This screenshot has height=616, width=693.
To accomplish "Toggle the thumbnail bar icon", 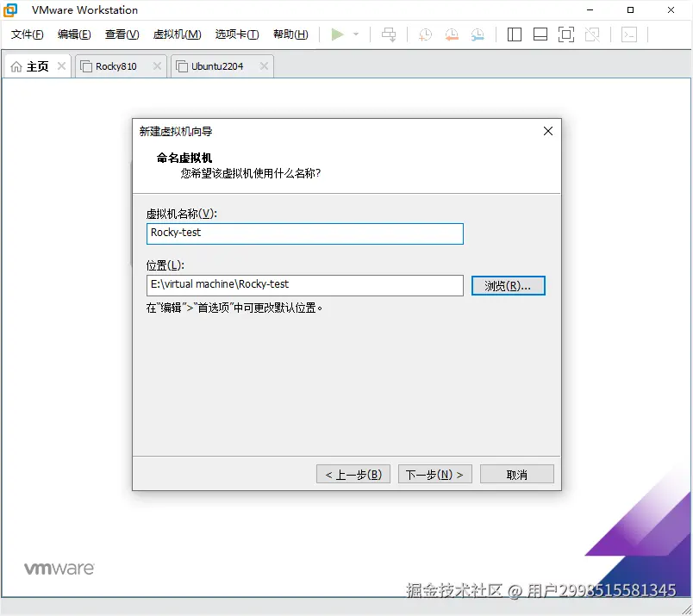I will pos(540,34).
